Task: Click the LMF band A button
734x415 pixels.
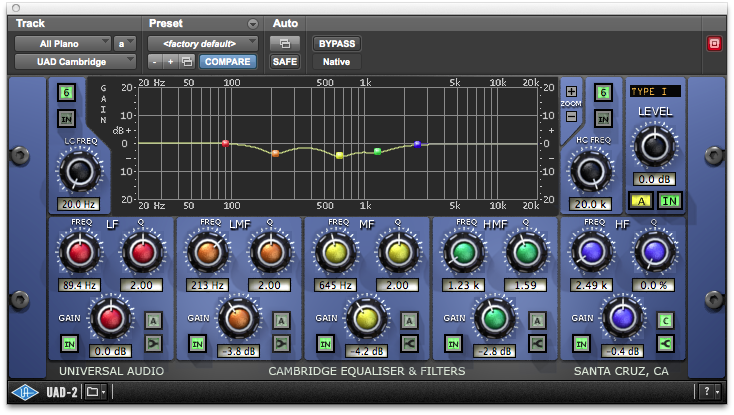Action: [x=281, y=321]
